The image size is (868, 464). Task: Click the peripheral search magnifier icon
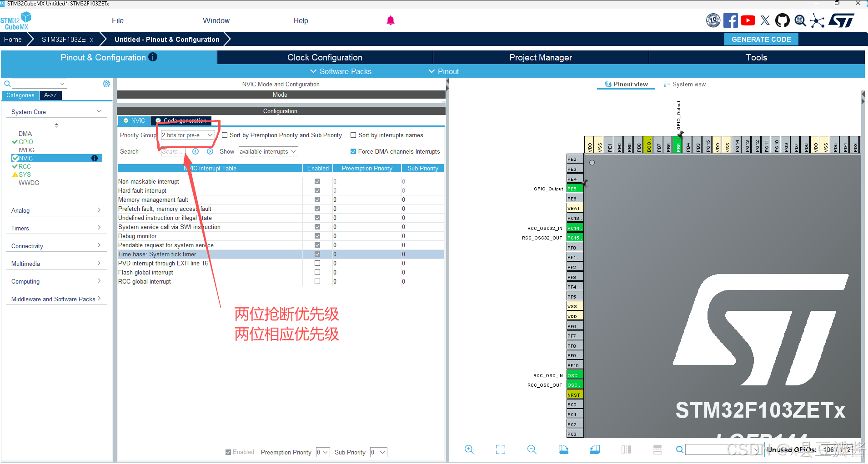point(7,84)
